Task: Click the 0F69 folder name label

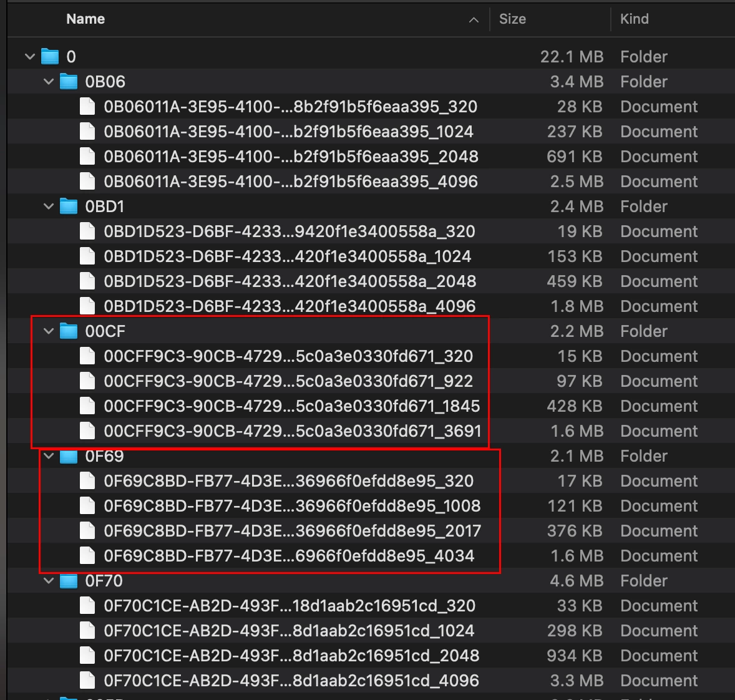Action: 104,455
